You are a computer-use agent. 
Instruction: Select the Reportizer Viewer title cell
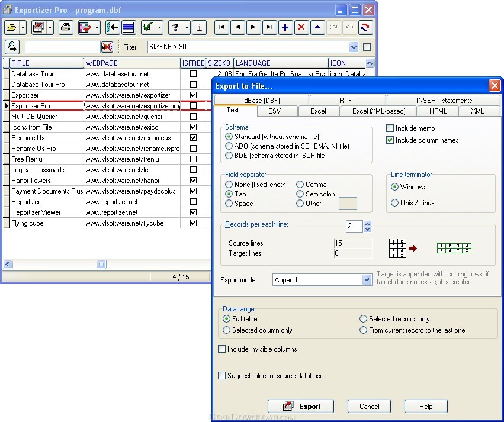pyautogui.click(x=47, y=212)
